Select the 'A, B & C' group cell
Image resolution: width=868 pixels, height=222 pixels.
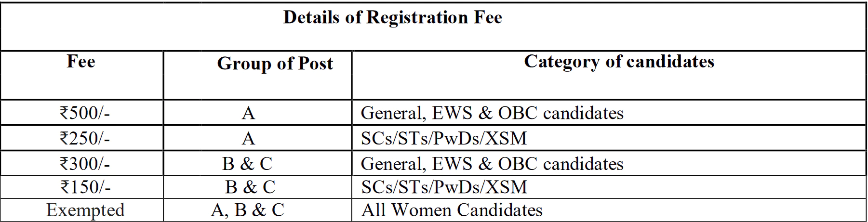[248, 210]
